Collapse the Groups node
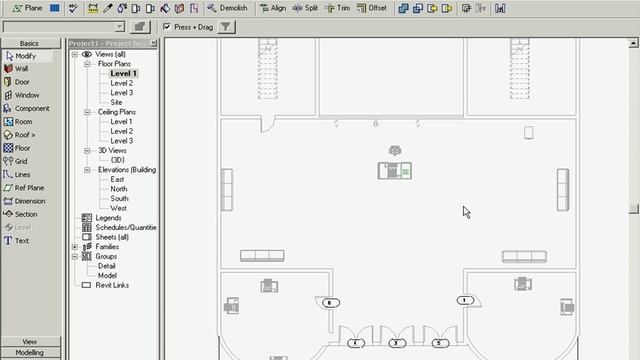The height and width of the screenshot is (360, 640). coord(75,256)
